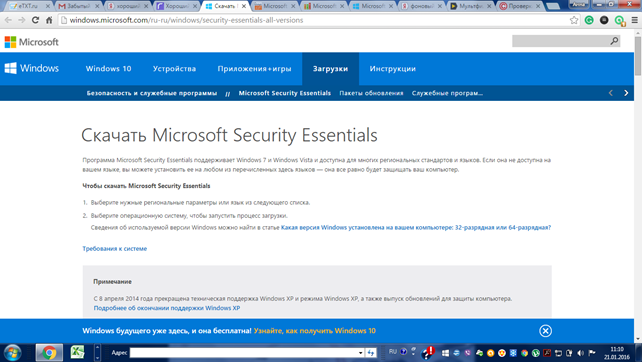642x362 pixels.
Task: Click Узнайте, как получить Windows 10 link
Action: coord(314,331)
